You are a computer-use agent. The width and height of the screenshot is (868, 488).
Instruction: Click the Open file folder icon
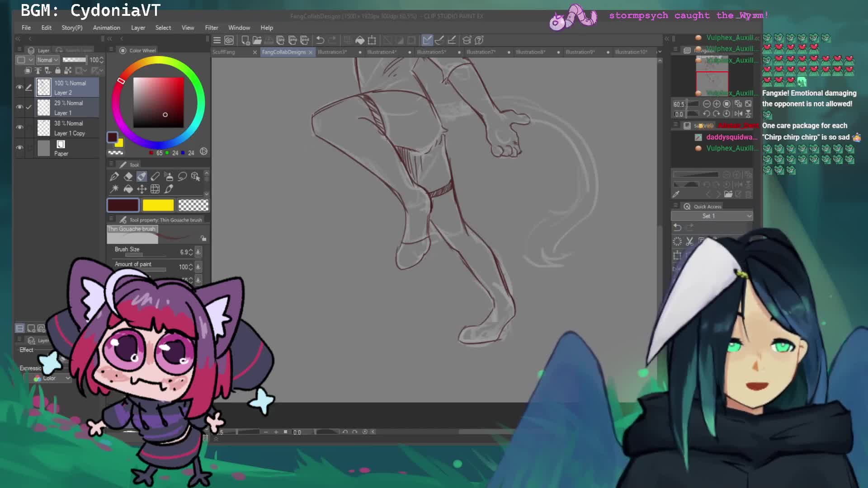(257, 40)
